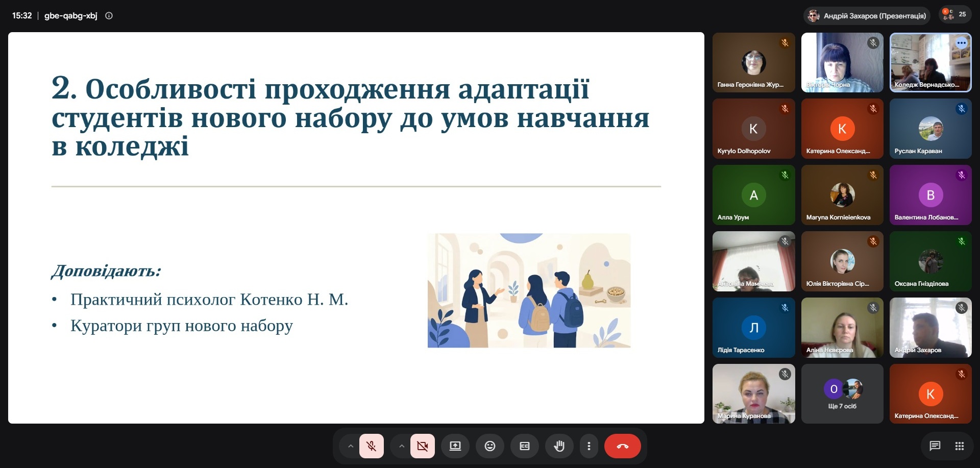Show the participants list with 25 people
This screenshot has height=468, width=980.
point(954,15)
